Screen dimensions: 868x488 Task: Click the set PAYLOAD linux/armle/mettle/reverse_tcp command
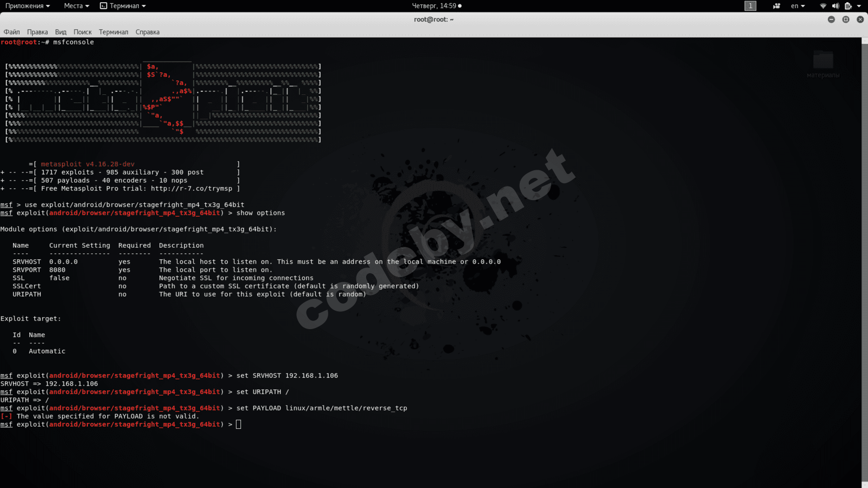click(x=322, y=408)
